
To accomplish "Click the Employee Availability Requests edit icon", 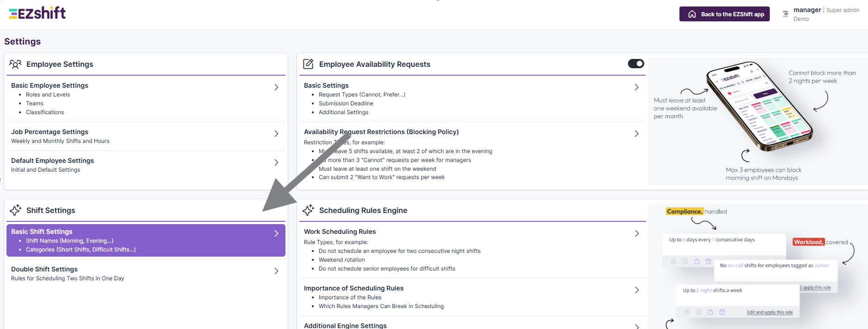I will click(308, 64).
